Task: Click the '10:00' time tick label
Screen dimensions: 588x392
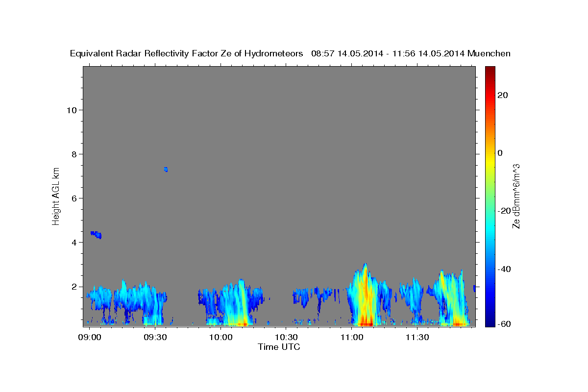Action: pyautogui.click(x=221, y=338)
